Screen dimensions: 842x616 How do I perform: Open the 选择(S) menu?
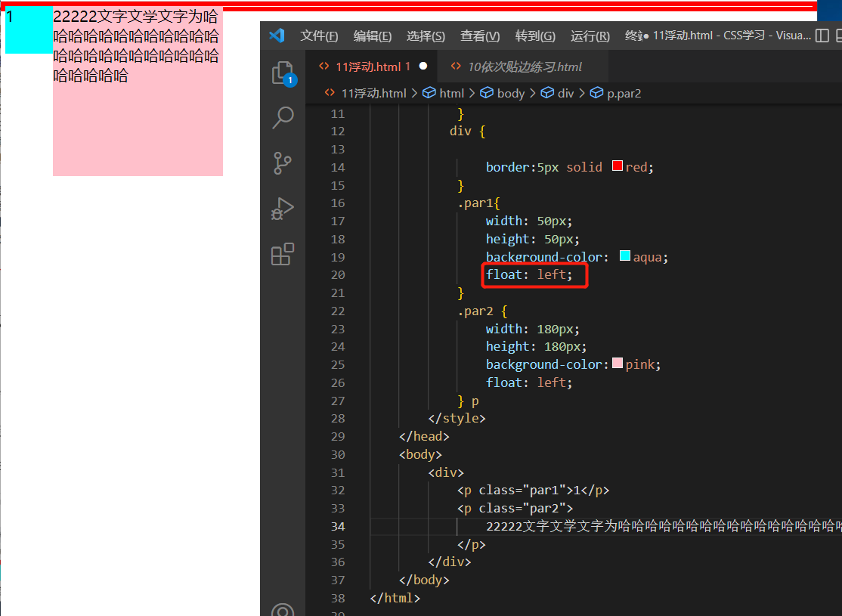coord(426,36)
